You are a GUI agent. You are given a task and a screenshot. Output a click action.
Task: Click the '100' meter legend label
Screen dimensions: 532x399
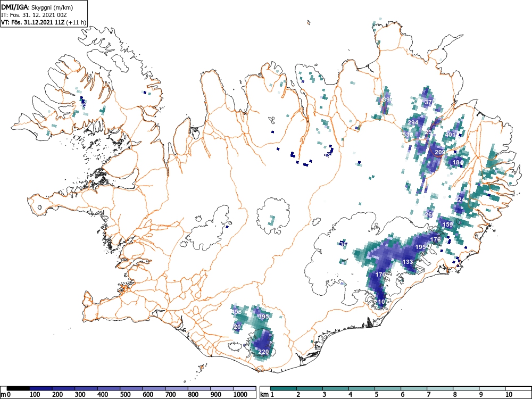point(35,395)
